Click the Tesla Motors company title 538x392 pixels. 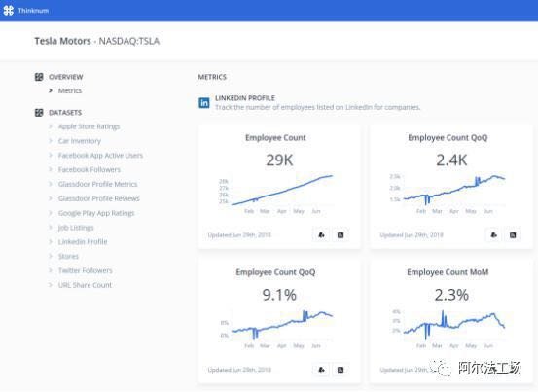coord(63,41)
